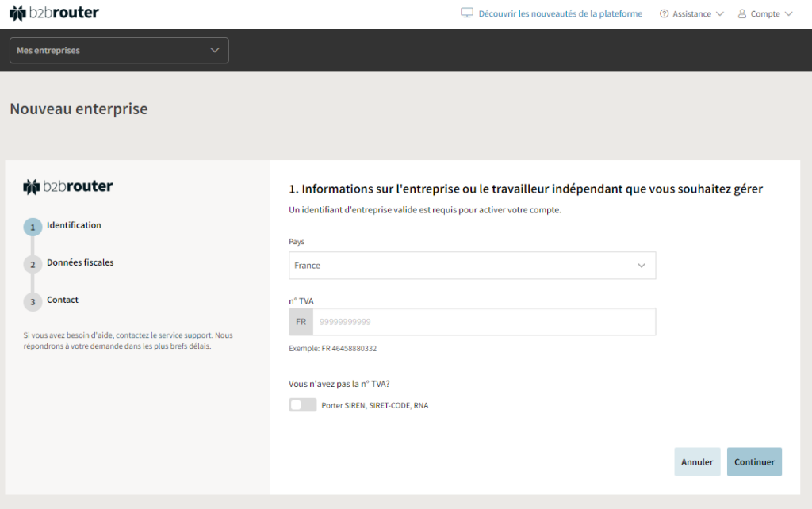The image size is (812, 509).
Task: Click the text 'Exemple: FR 46458880332'
Action: click(332, 349)
